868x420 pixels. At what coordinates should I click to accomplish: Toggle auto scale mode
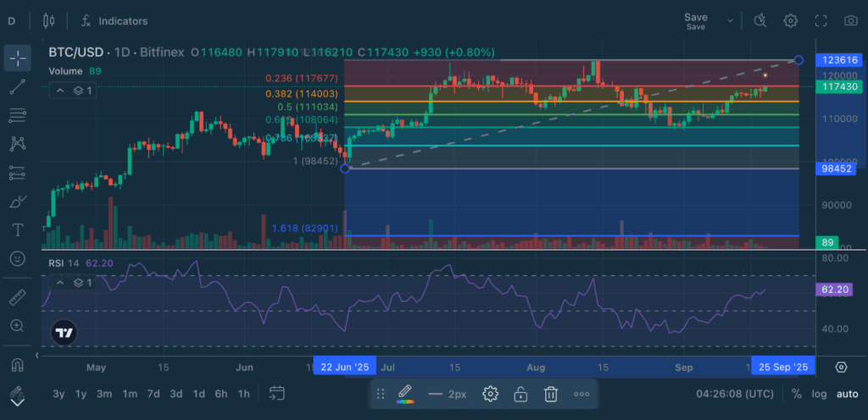pyautogui.click(x=847, y=394)
